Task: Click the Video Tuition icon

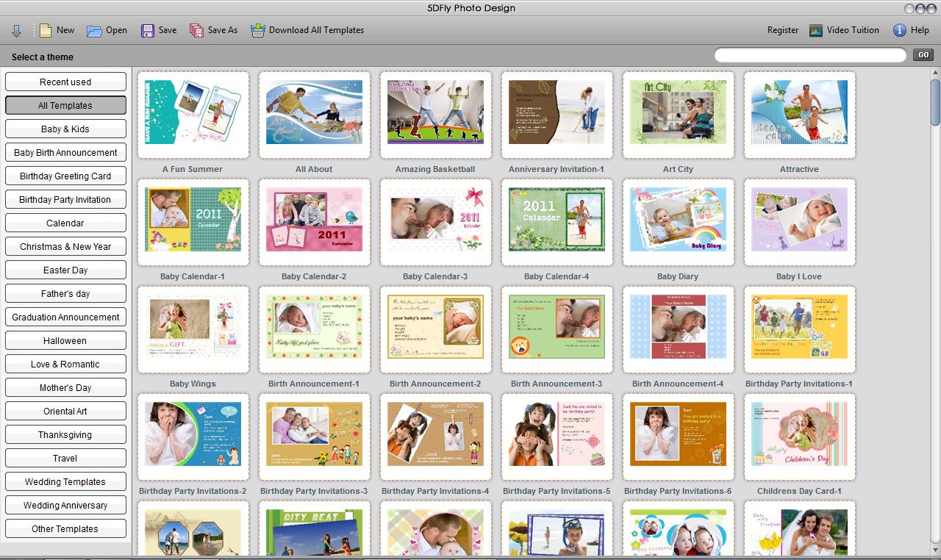Action: coord(815,31)
